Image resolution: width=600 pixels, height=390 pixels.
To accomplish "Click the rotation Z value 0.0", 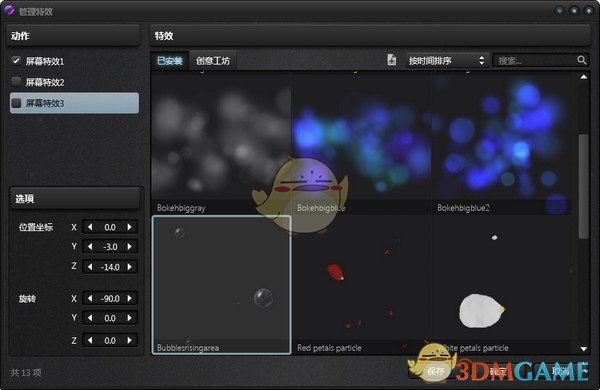I will click(x=110, y=341).
